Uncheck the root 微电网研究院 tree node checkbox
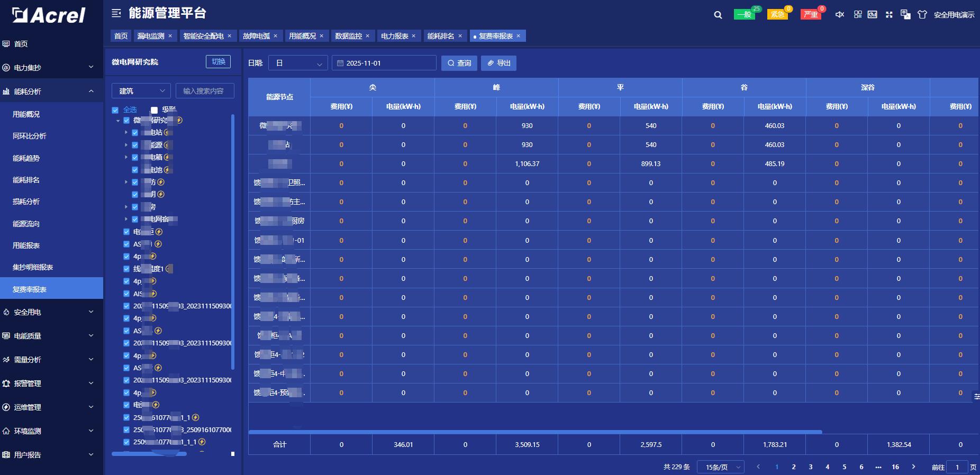 [x=126, y=121]
